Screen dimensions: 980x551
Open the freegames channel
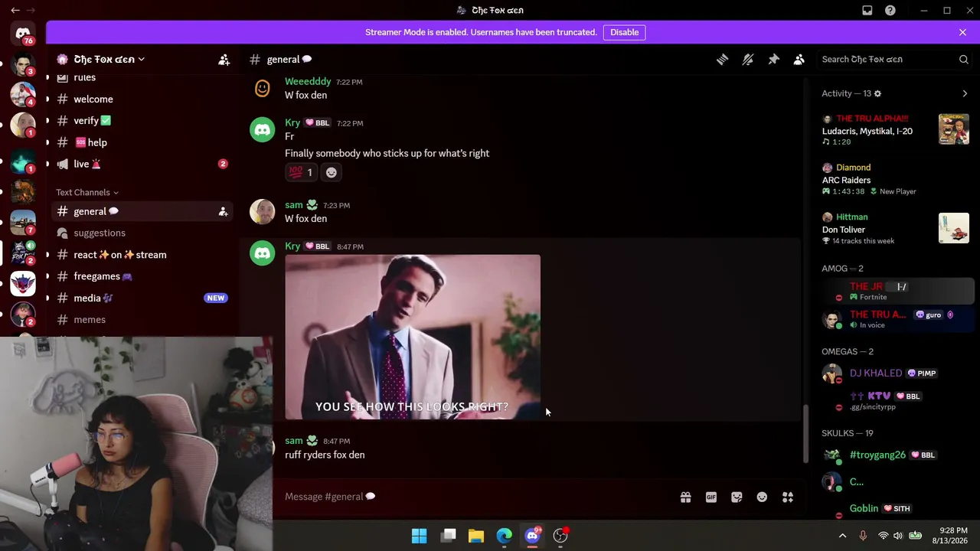coord(141,276)
